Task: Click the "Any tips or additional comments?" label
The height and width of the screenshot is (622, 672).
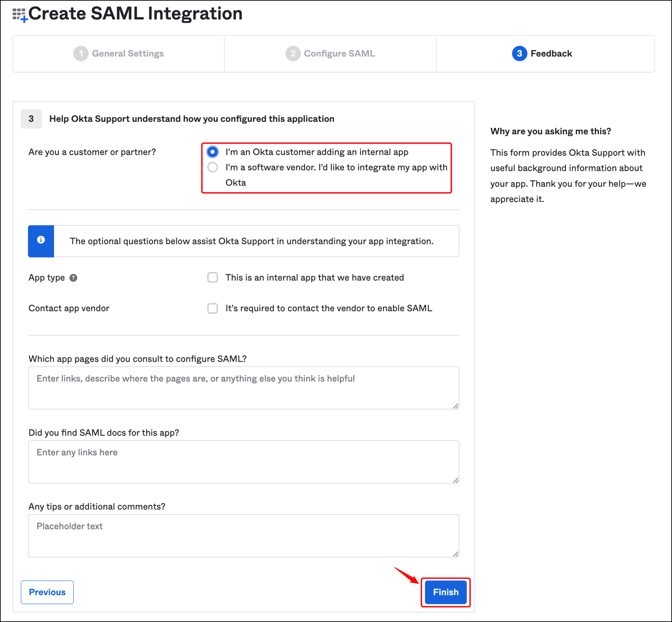Action: click(97, 507)
